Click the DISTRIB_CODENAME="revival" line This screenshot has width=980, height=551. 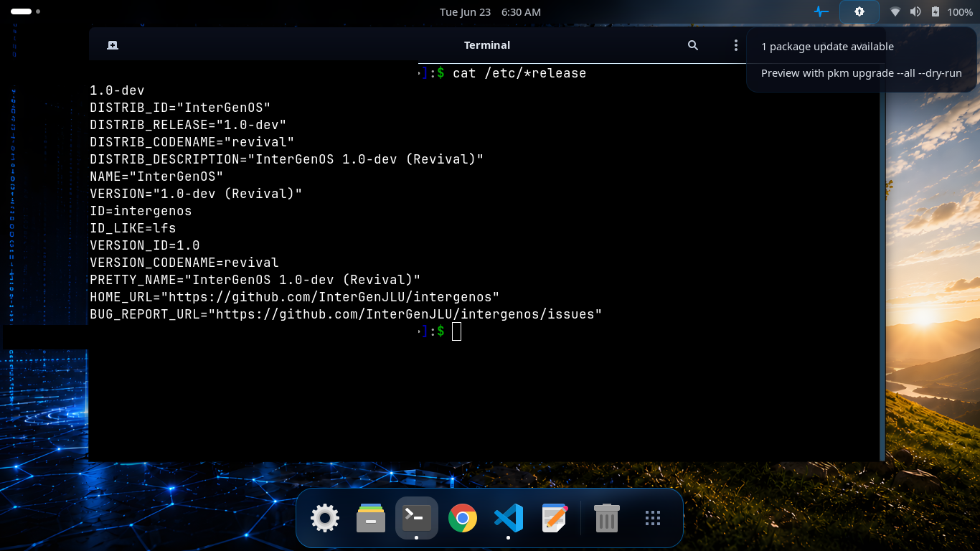pyautogui.click(x=192, y=142)
